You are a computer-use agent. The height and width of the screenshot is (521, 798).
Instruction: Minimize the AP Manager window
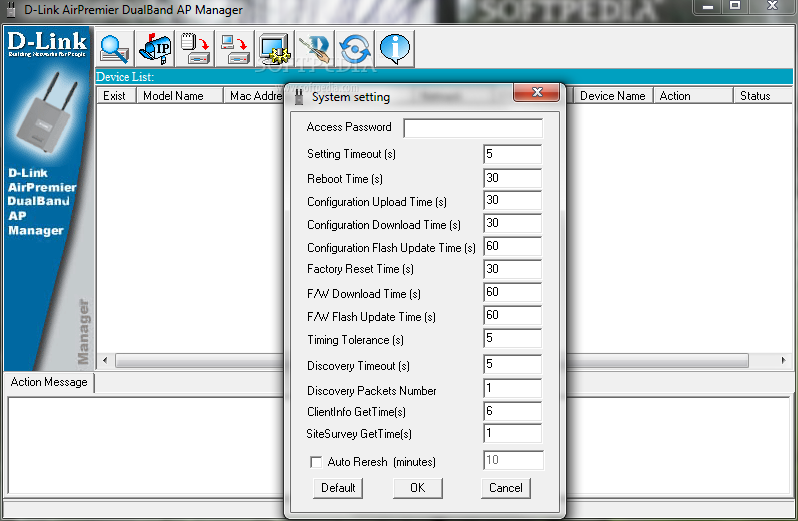(x=708, y=7)
